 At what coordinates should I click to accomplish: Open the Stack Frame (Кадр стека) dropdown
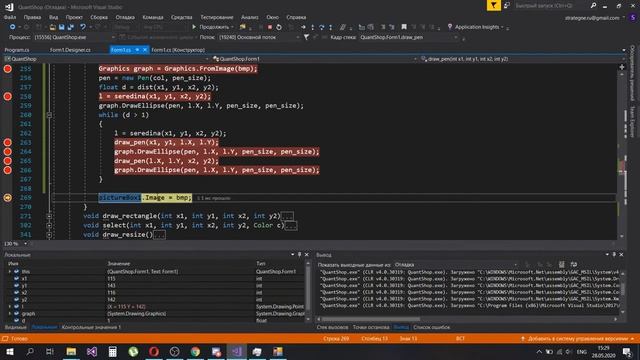click(x=408, y=37)
